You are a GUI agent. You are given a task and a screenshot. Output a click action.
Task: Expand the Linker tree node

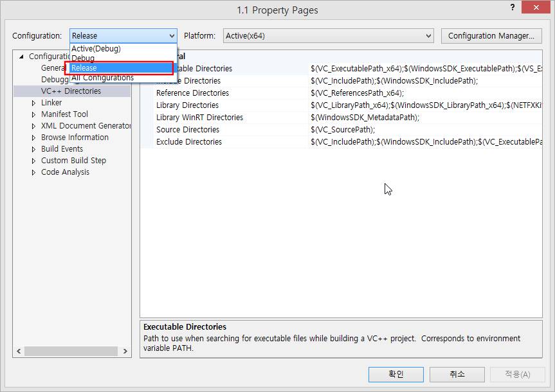pyautogui.click(x=34, y=103)
